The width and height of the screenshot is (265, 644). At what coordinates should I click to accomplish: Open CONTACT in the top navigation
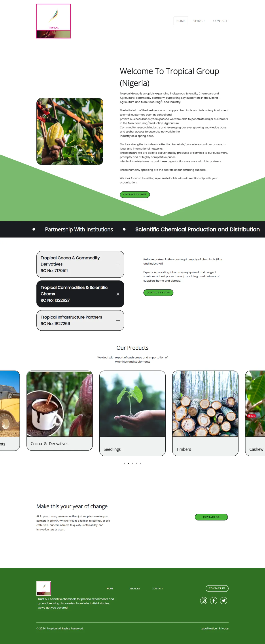click(220, 21)
